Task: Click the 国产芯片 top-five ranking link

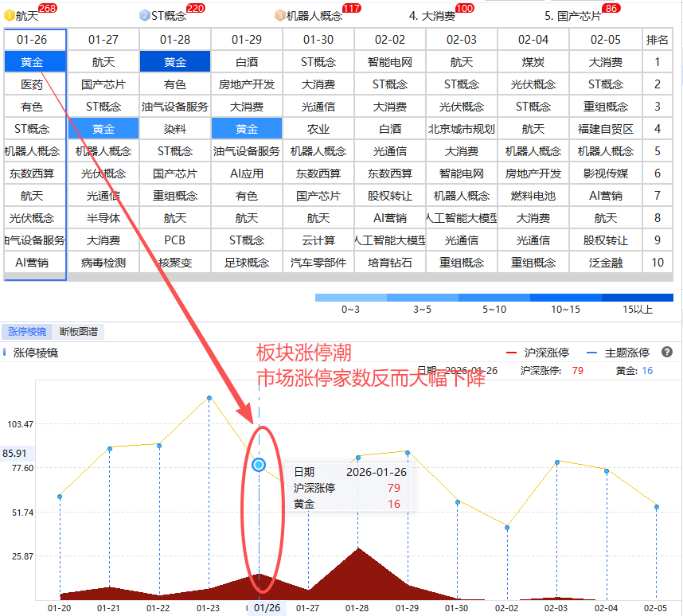Action: (572, 15)
